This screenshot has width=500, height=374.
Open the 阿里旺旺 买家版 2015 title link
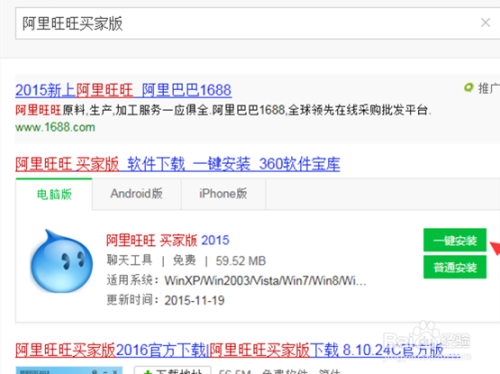[168, 240]
